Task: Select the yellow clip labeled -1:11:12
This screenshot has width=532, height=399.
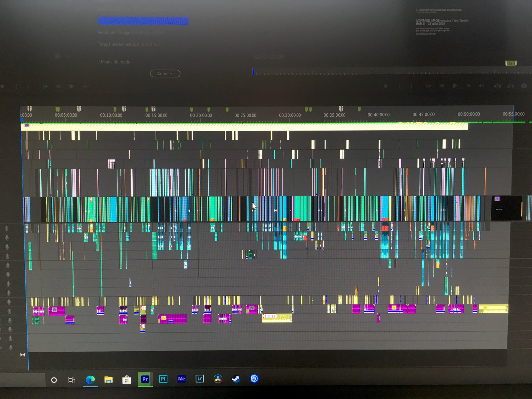Action: coord(277,318)
